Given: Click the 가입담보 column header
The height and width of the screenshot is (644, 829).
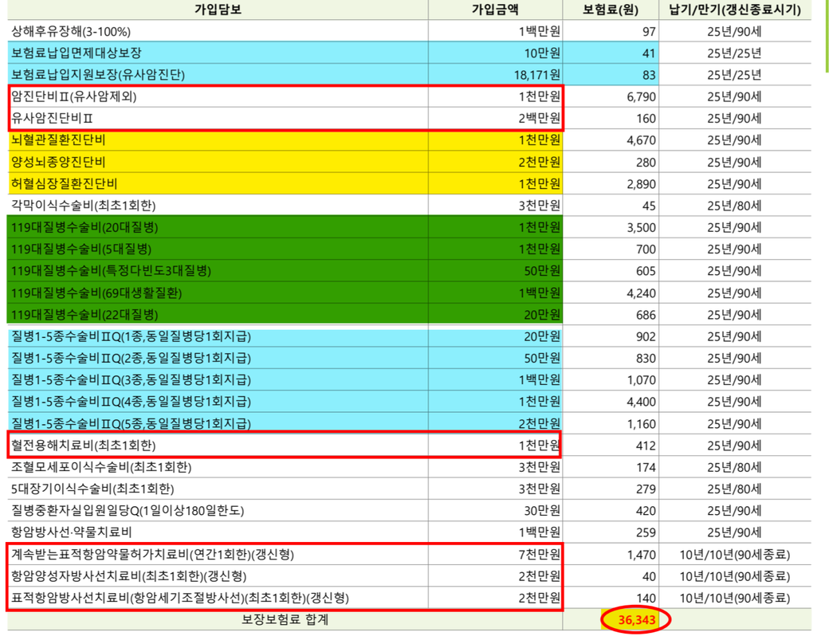Looking at the screenshot, I should [x=217, y=10].
